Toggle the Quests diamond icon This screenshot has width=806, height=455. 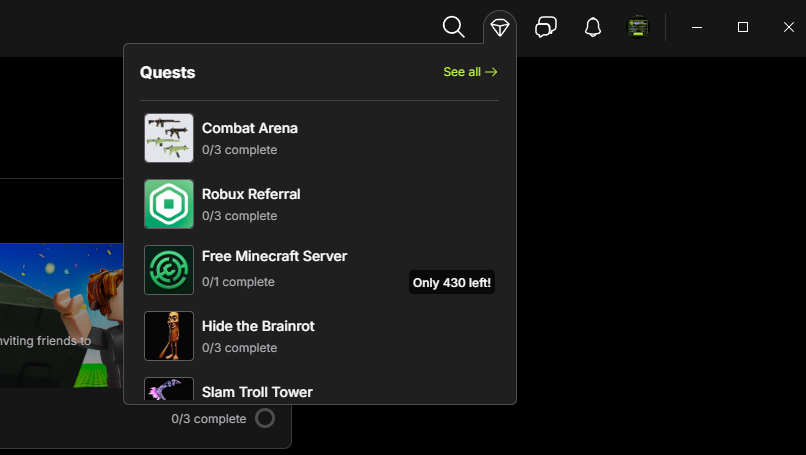point(500,27)
